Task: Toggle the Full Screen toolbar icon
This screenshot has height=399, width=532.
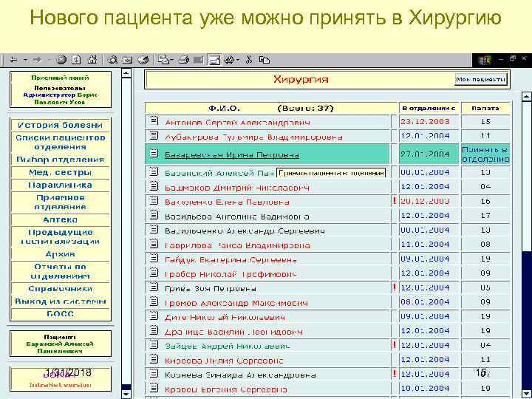Action: (214, 60)
